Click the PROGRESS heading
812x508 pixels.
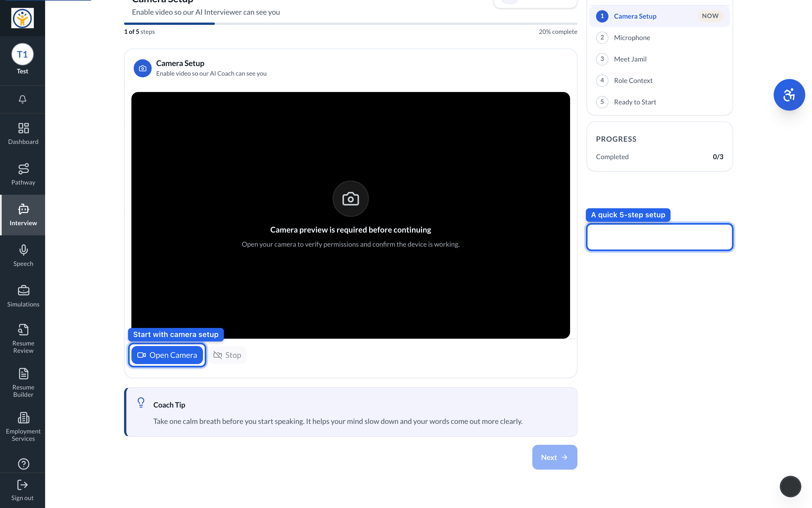[616, 139]
